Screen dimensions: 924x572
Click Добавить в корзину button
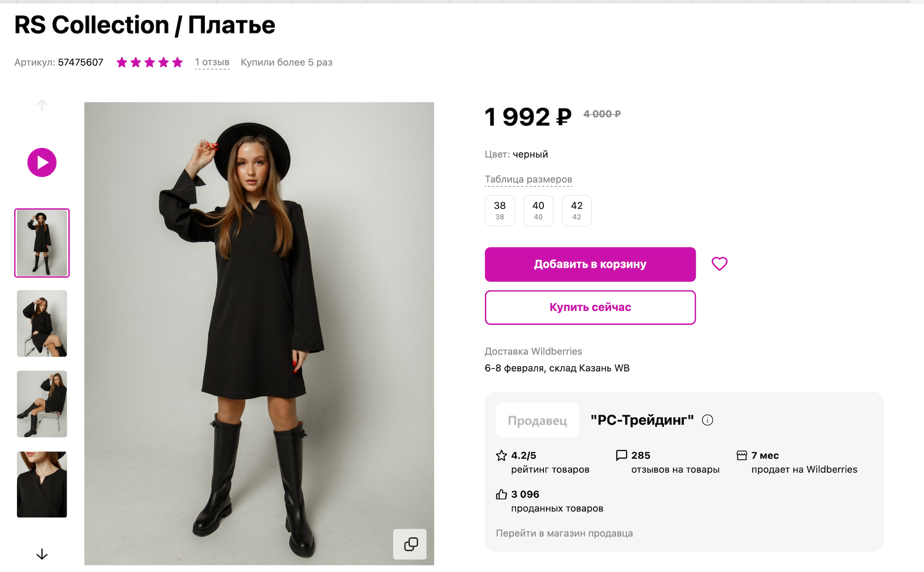(590, 264)
